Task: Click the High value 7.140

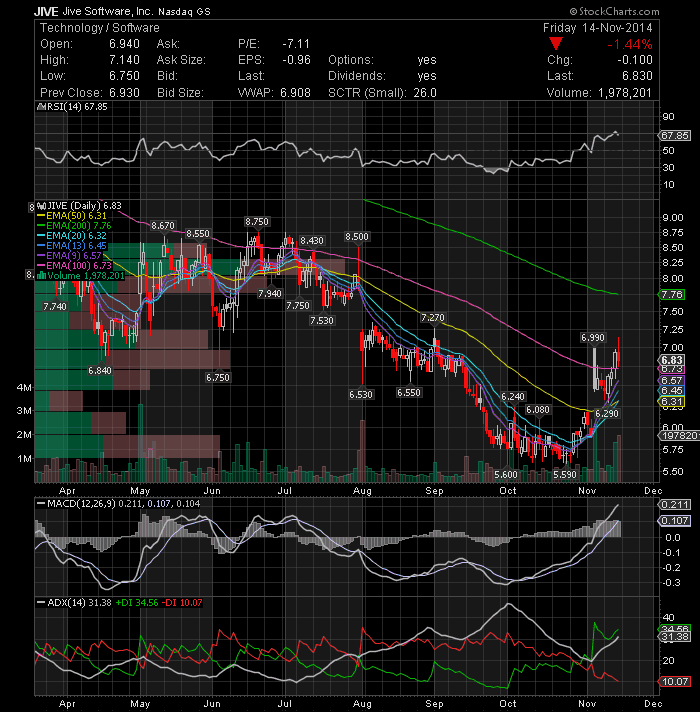Action: point(124,59)
